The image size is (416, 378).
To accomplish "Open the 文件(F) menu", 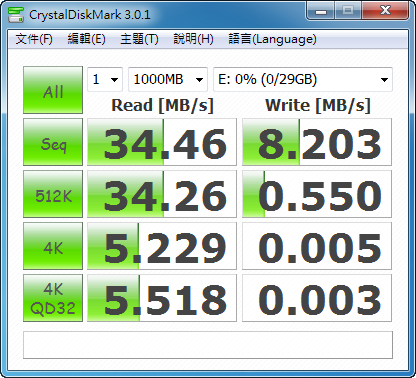I will tap(34, 39).
